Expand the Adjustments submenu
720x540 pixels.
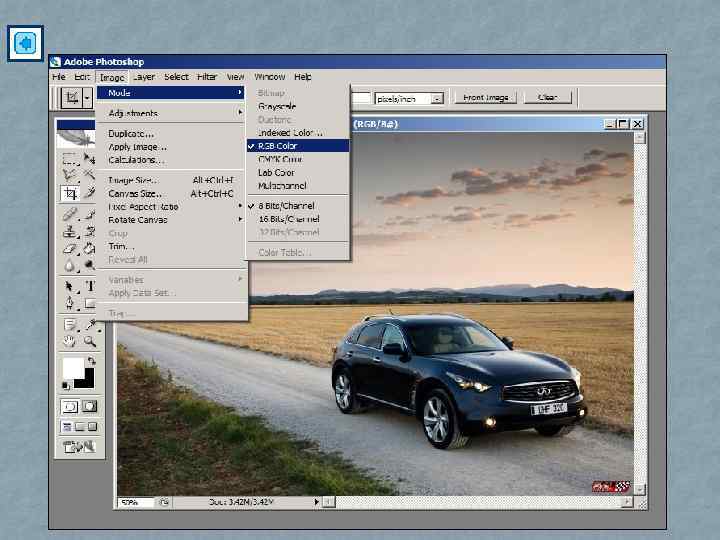[170, 113]
